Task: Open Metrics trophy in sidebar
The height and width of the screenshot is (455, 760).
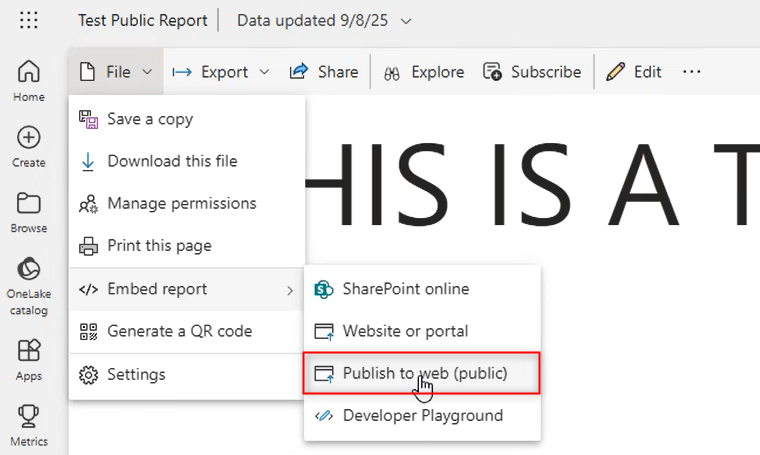Action: 29,425
